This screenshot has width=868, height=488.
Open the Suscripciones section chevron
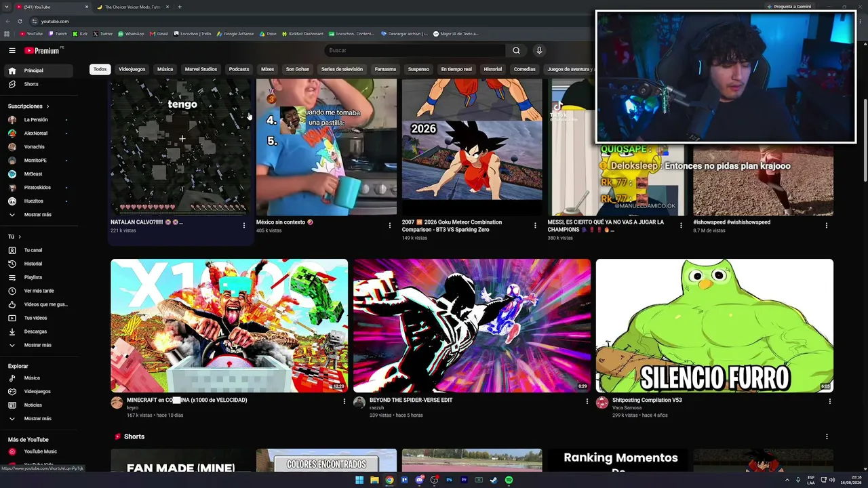(47, 106)
